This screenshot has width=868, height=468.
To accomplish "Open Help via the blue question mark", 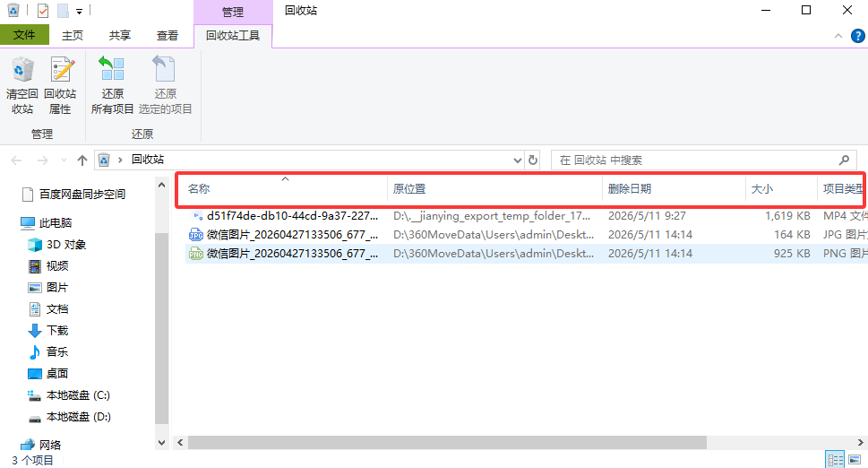I will click(x=857, y=36).
